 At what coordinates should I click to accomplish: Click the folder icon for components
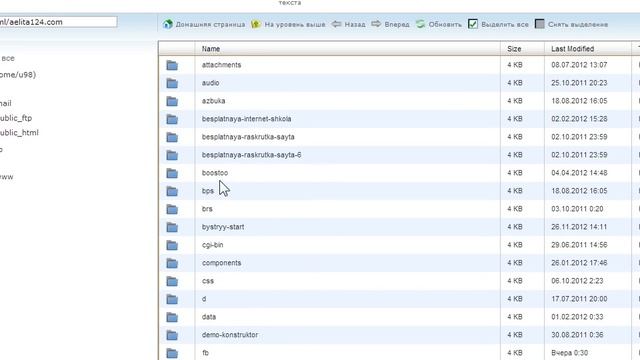coord(172,263)
